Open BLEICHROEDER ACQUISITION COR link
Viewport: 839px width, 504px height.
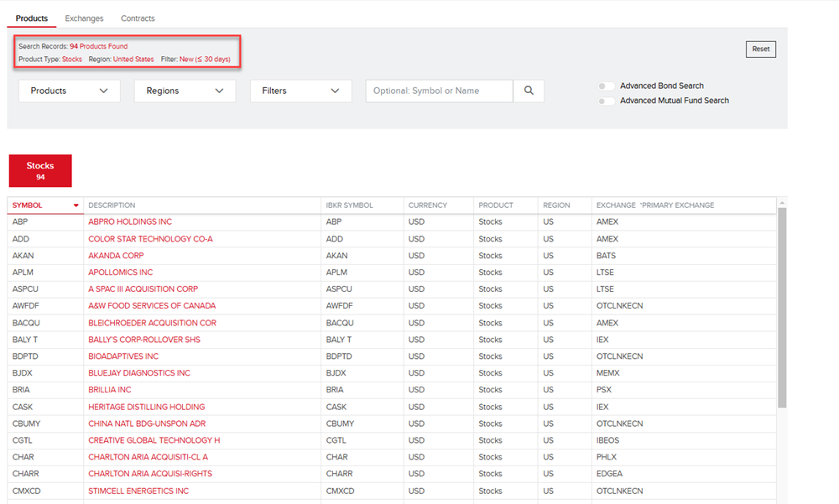coord(153,323)
